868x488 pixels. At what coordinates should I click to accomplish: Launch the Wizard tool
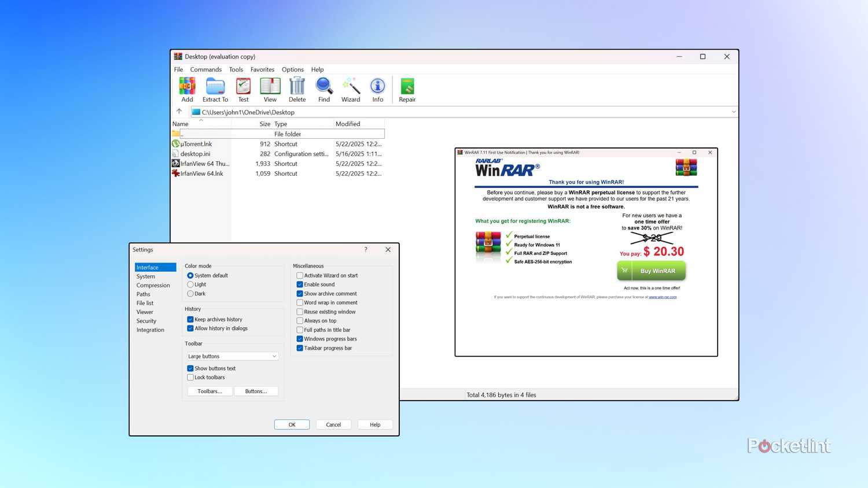[x=351, y=88]
